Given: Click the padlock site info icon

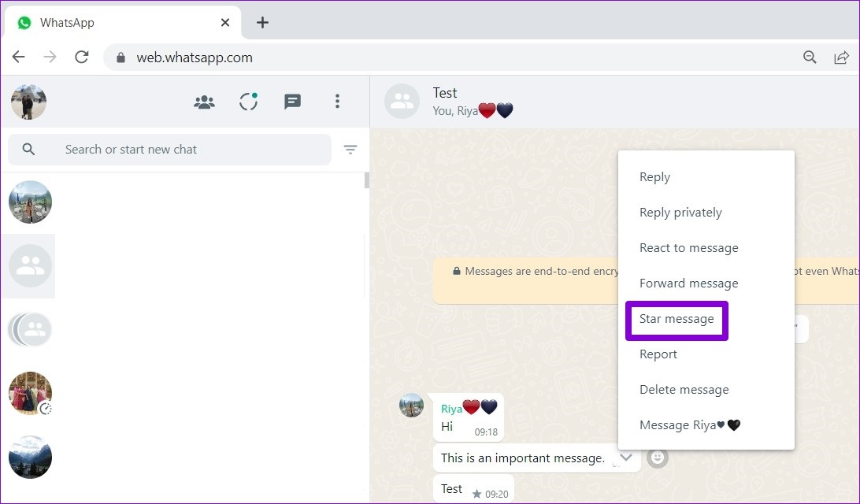Looking at the screenshot, I should 121,57.
